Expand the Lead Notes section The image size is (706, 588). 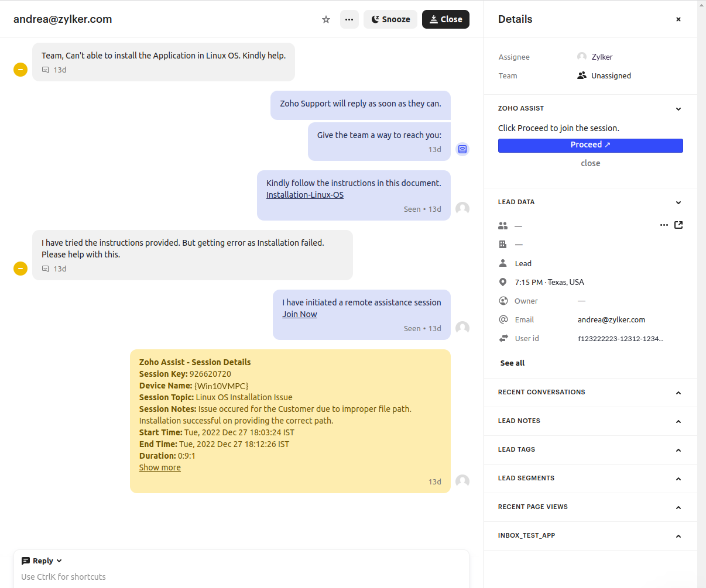[x=678, y=421]
